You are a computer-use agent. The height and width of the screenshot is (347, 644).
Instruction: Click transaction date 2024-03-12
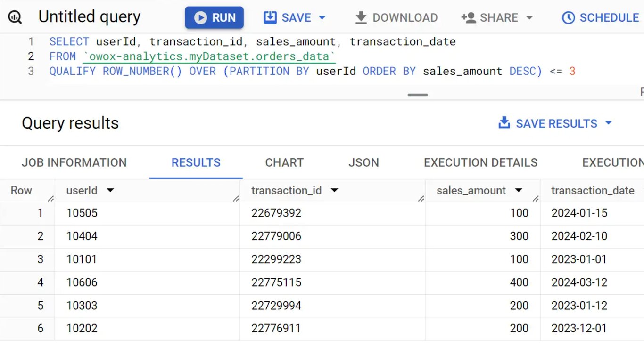click(579, 282)
